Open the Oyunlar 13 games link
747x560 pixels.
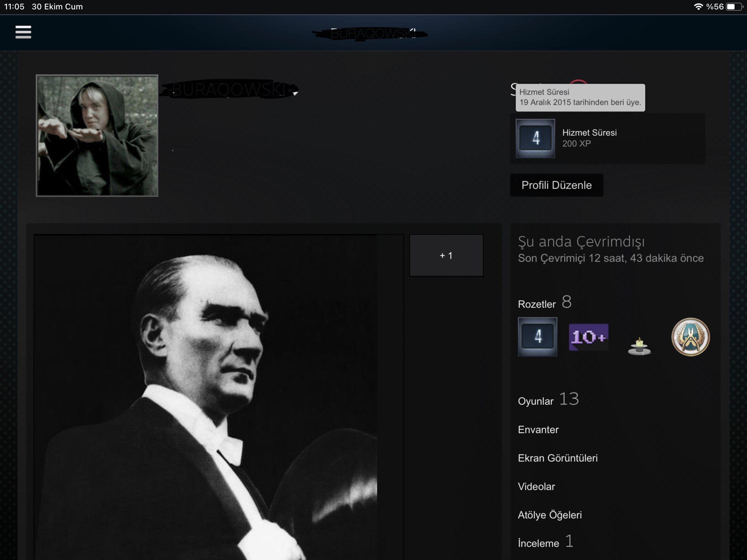click(548, 400)
